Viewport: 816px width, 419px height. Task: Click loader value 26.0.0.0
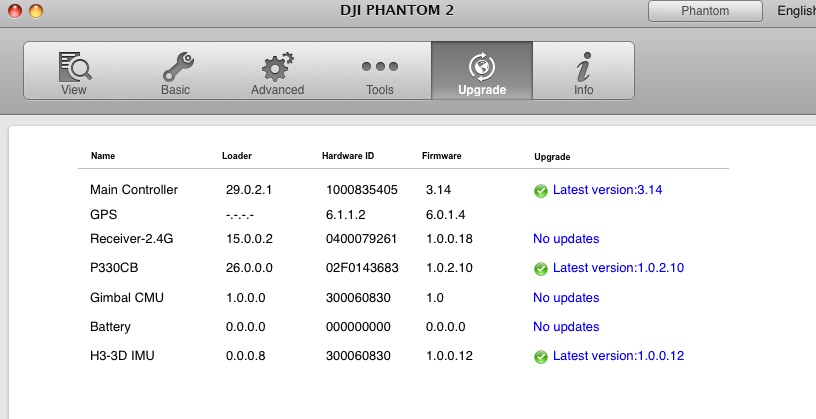pyautogui.click(x=249, y=268)
